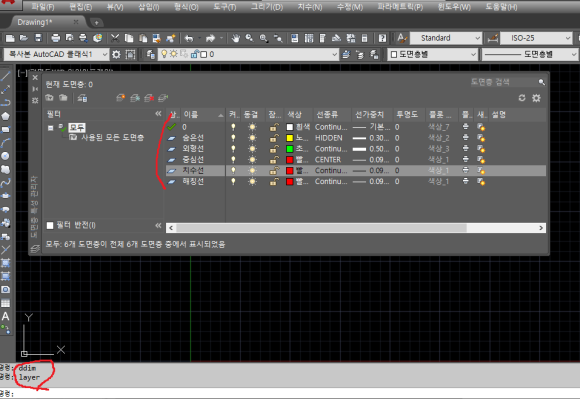Click the layer panel Refresh icon
The width and height of the screenshot is (580, 399).
click(522, 98)
